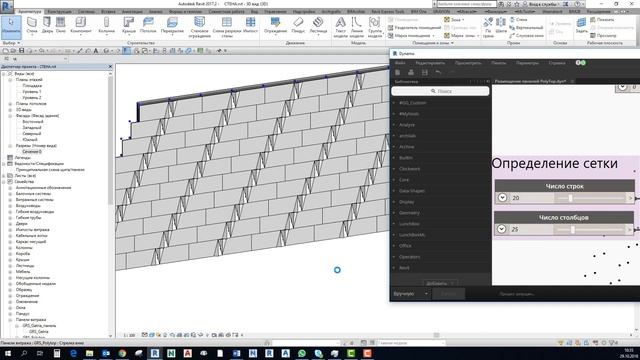Click Разделитель помещений button

pos(415,27)
